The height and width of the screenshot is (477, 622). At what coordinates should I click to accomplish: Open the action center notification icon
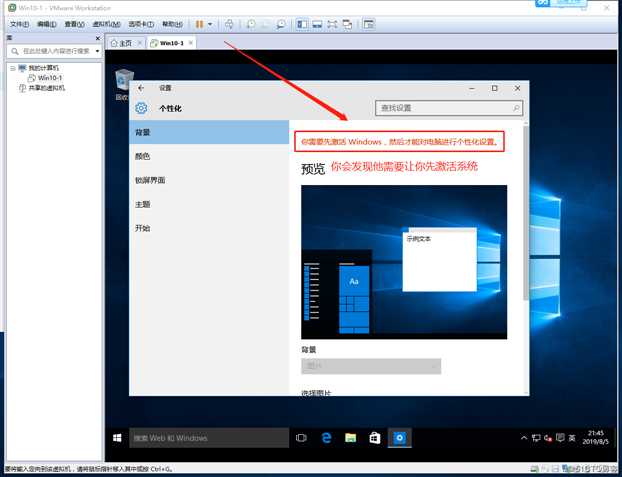(x=560, y=438)
